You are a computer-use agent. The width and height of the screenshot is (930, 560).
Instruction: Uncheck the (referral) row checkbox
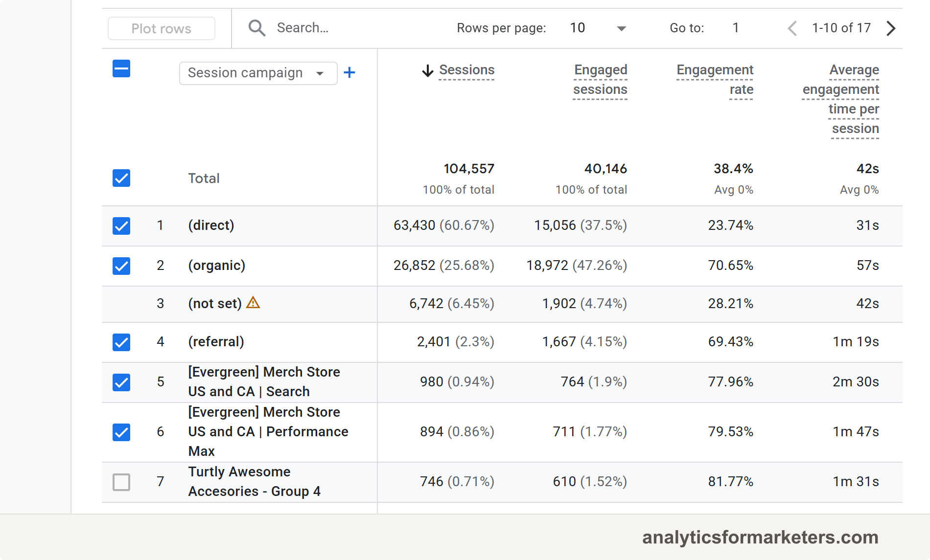click(x=121, y=342)
